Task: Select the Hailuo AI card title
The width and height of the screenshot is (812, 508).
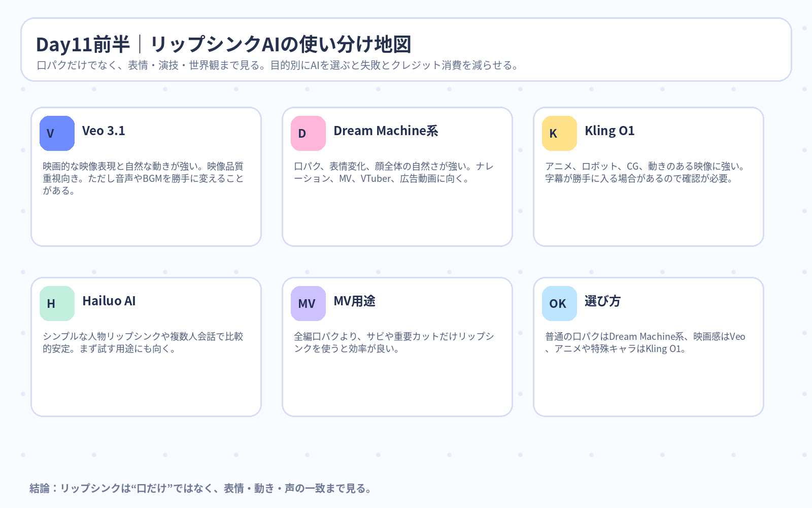Action: pos(109,301)
